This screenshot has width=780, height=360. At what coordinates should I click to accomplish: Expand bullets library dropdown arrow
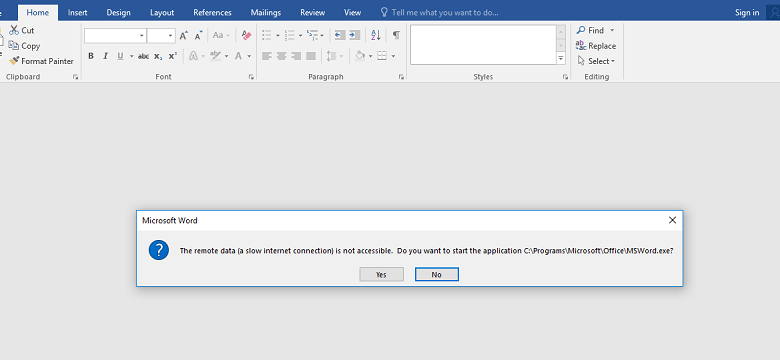pos(278,35)
